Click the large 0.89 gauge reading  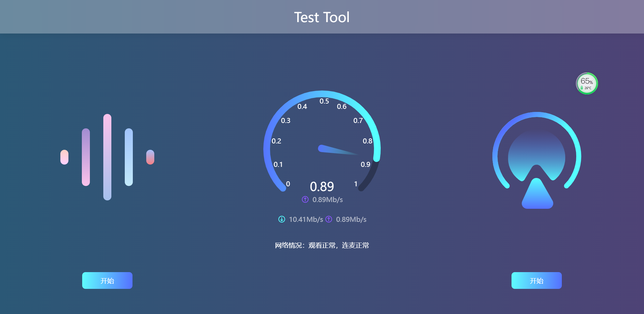click(x=322, y=187)
